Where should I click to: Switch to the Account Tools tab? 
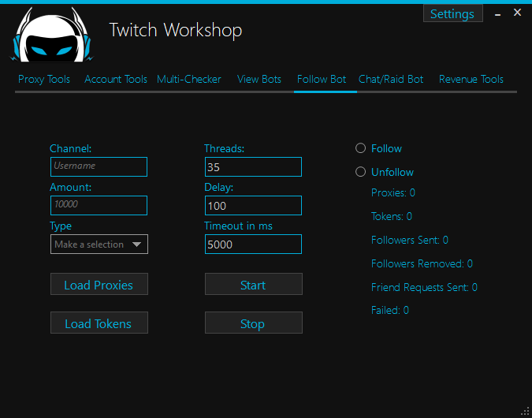[x=116, y=79]
